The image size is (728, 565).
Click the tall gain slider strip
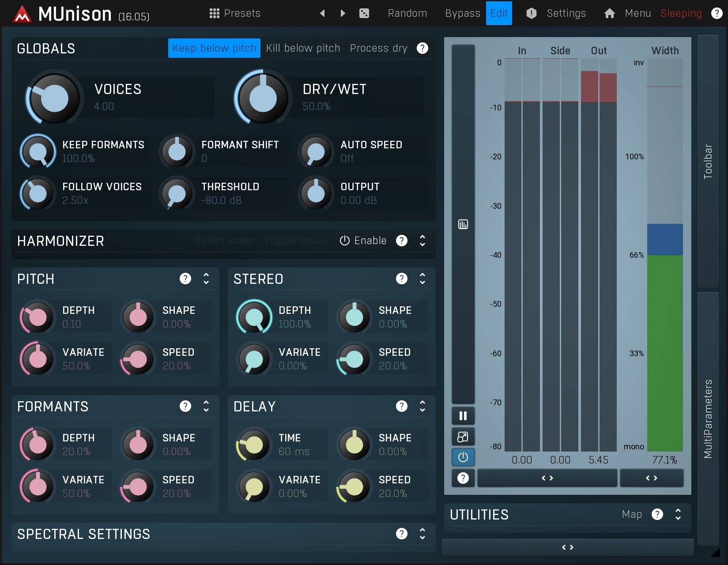click(x=463, y=224)
